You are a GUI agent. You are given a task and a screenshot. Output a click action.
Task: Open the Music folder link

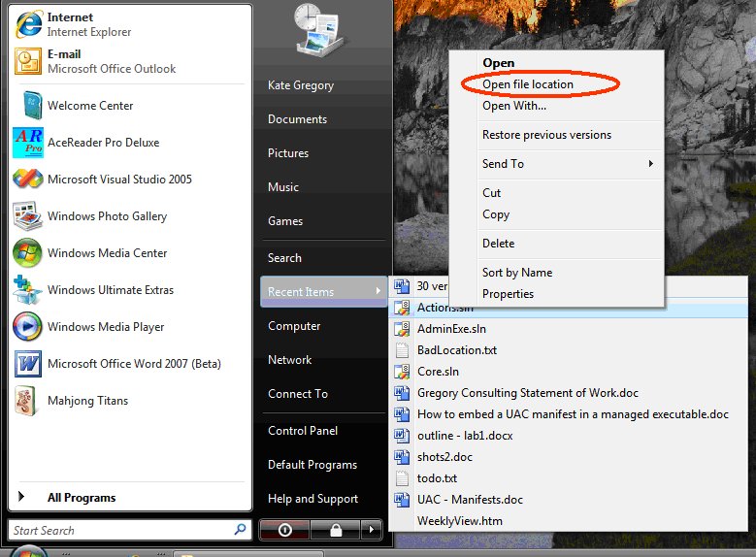click(x=283, y=187)
